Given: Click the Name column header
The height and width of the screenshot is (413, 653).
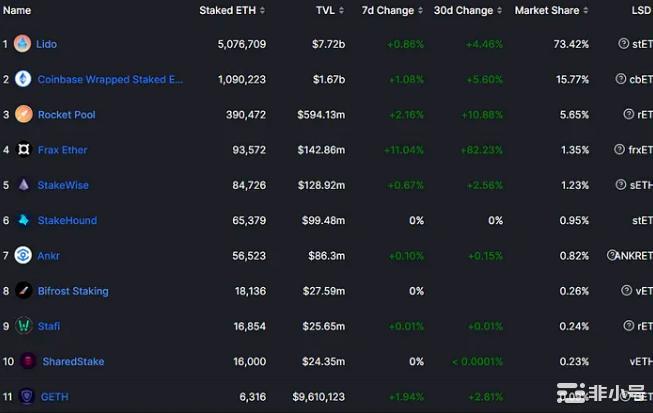Looking at the screenshot, I should 17,10.
